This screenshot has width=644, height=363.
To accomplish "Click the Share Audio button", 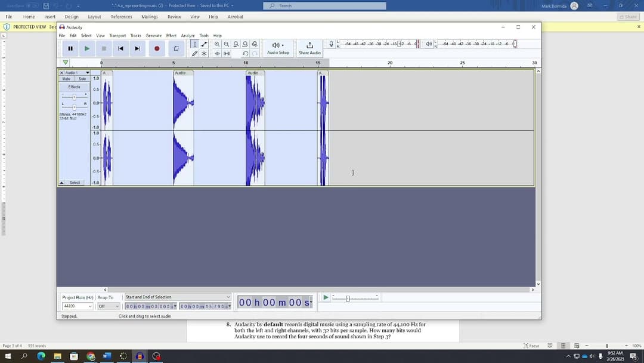I will [x=309, y=46].
